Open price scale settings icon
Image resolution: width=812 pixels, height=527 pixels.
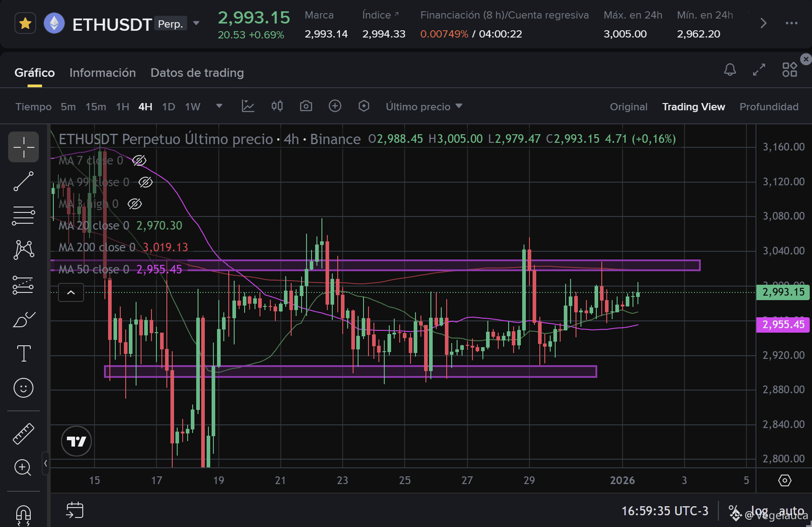coord(784,480)
